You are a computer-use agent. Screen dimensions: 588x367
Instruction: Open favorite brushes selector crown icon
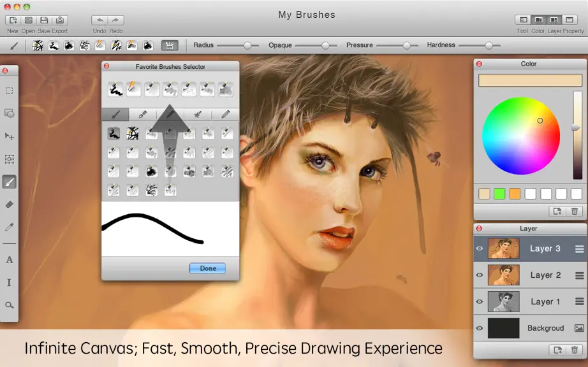170,45
